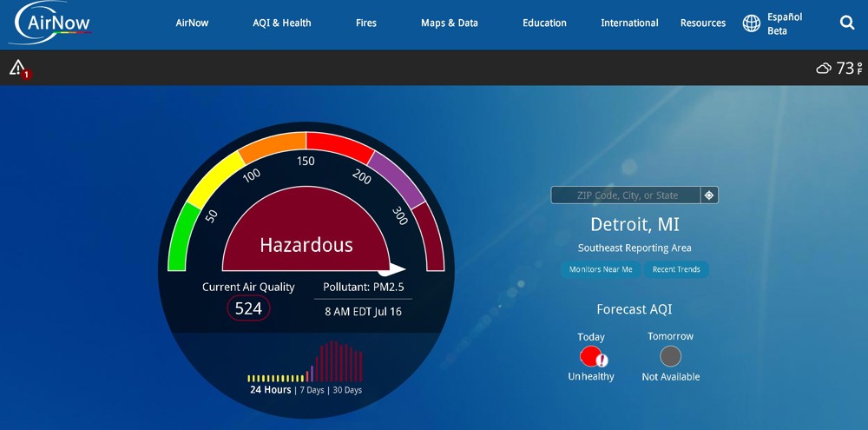868x430 pixels.
Task: Click the globe language icon
Action: tap(751, 23)
